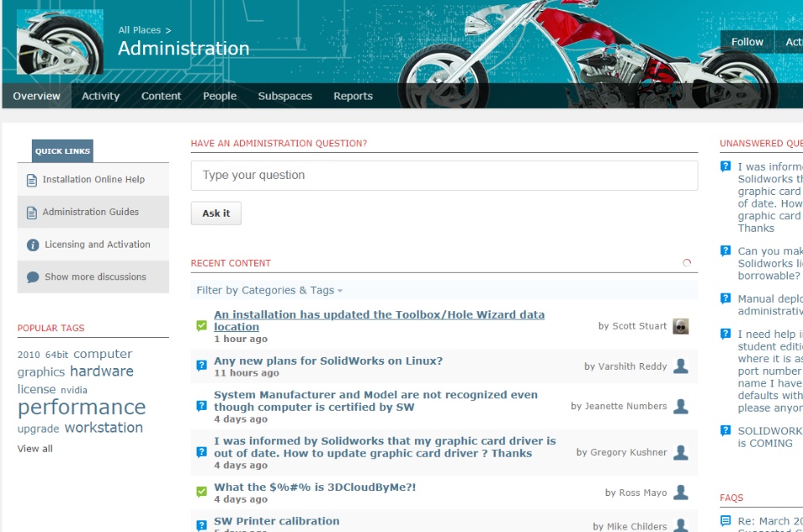
Task: Select the graphics tag
Action: [41, 371]
